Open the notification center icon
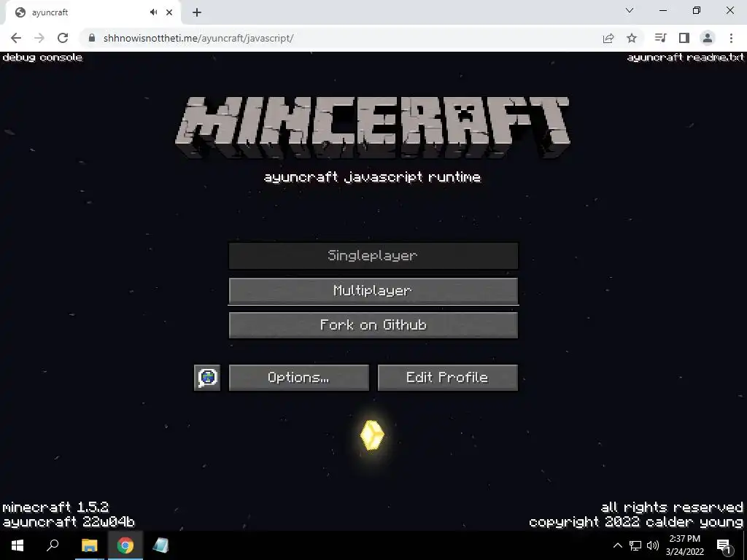 point(724,545)
